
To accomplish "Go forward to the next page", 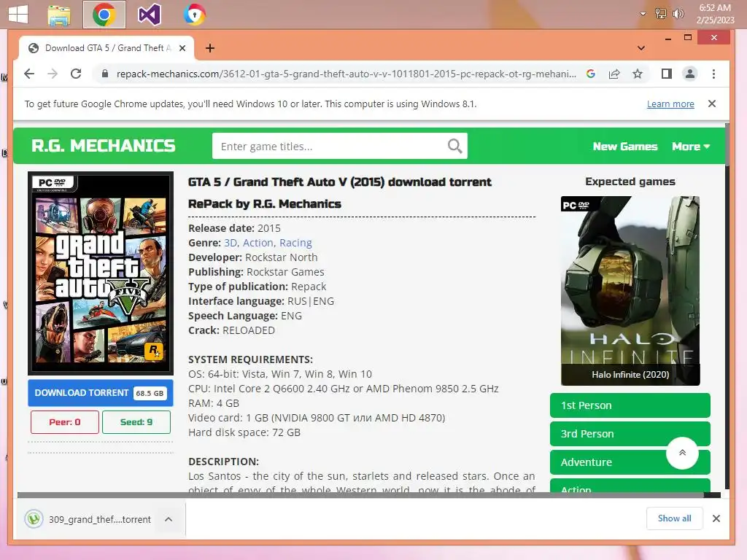I will click(x=53, y=74).
